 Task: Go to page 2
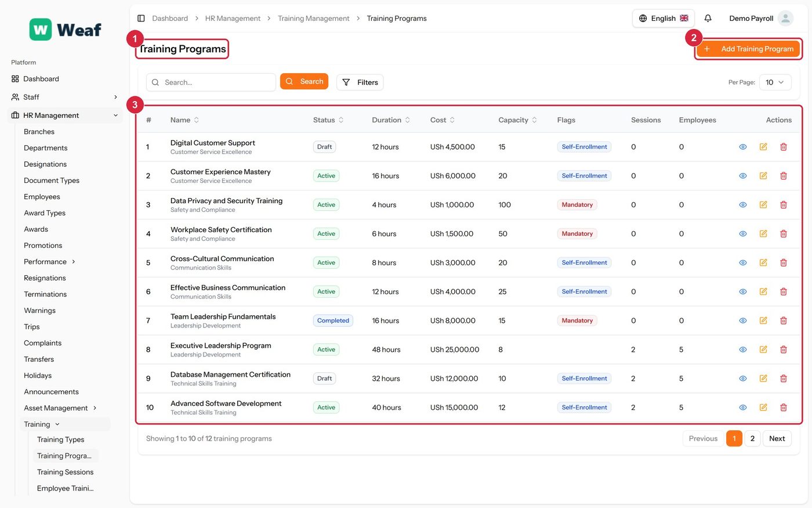(x=752, y=438)
